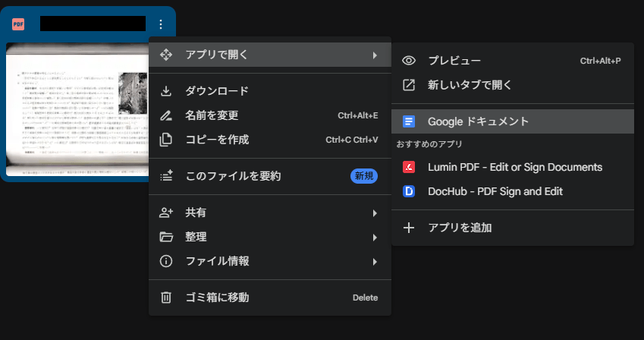This screenshot has height=340, width=644.
Task: Click the Ctrl+Alt+E shortcut text
Action: tap(358, 115)
